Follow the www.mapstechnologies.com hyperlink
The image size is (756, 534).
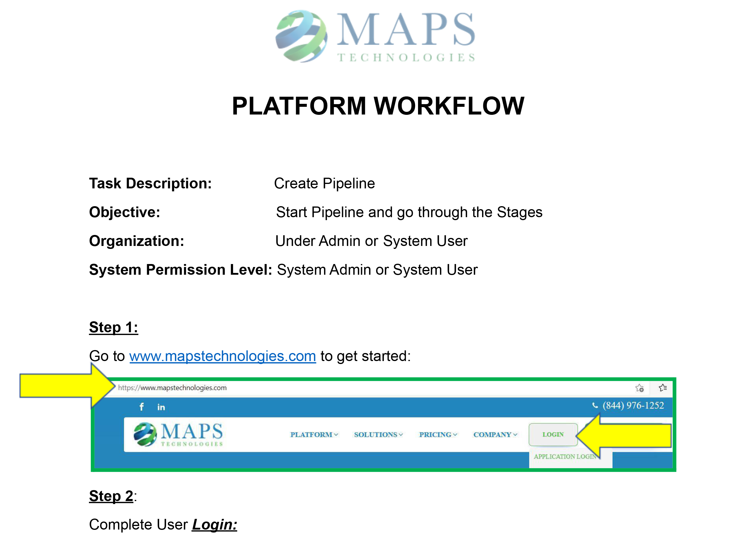click(223, 356)
